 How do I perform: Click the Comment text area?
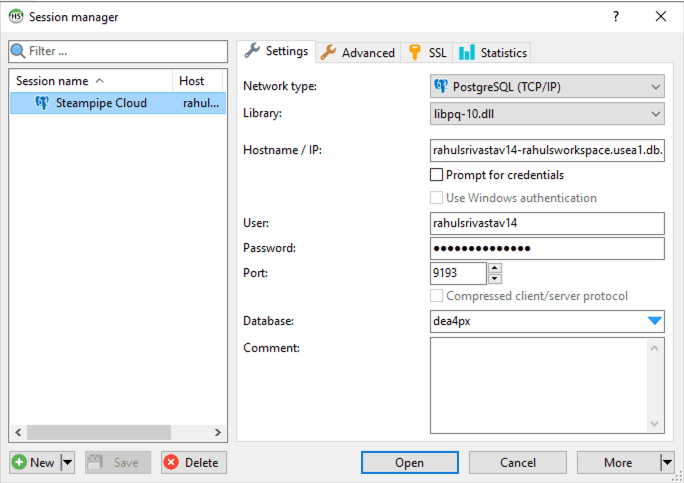coord(539,386)
